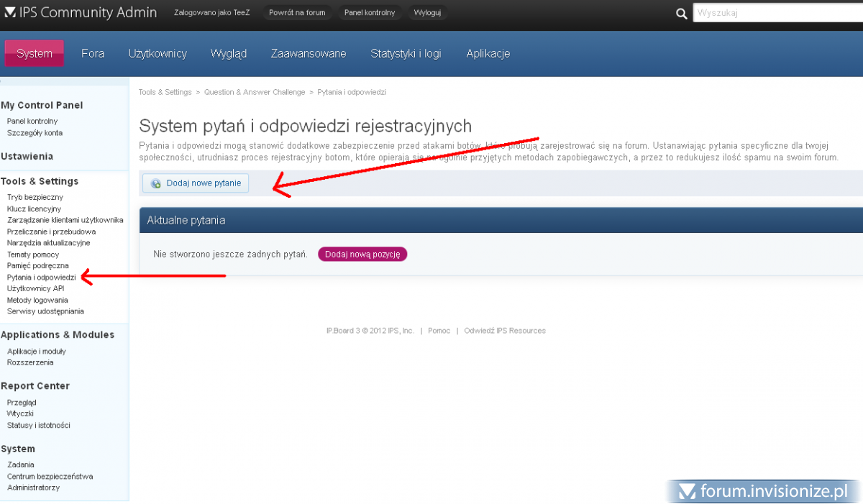863x504 pixels.
Task: Open Metody logowania sidebar link
Action: click(x=37, y=300)
